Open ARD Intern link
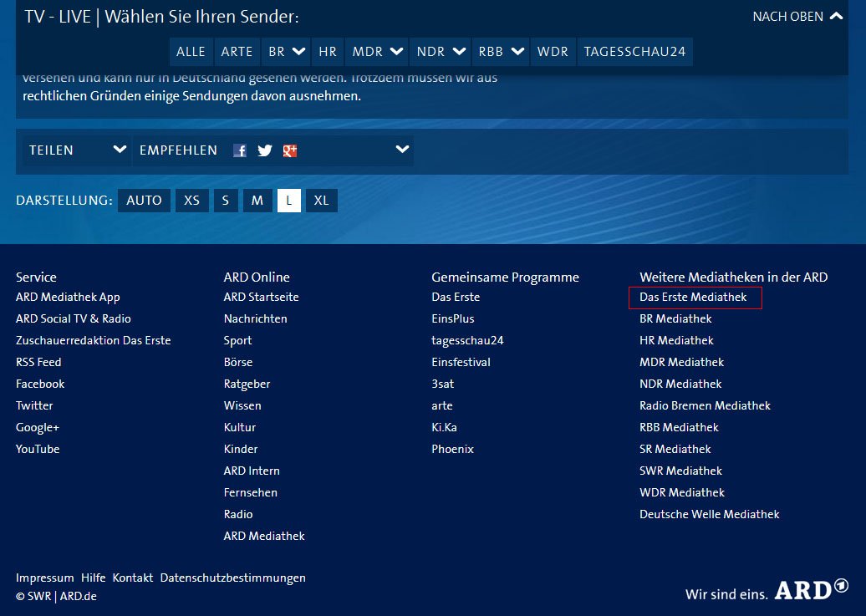 click(x=252, y=471)
